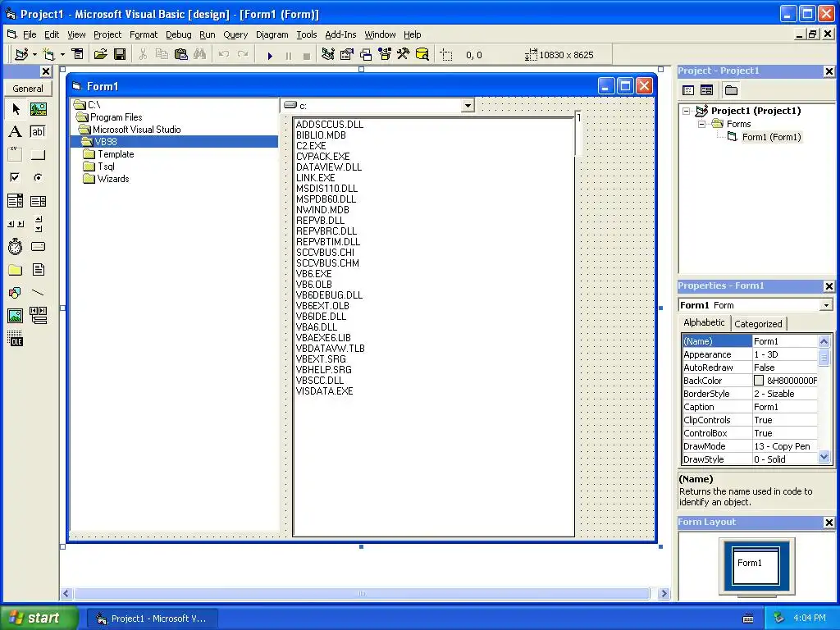Select the Label tool in toolbox
Image resolution: width=840 pixels, height=630 pixels.
pyautogui.click(x=16, y=132)
